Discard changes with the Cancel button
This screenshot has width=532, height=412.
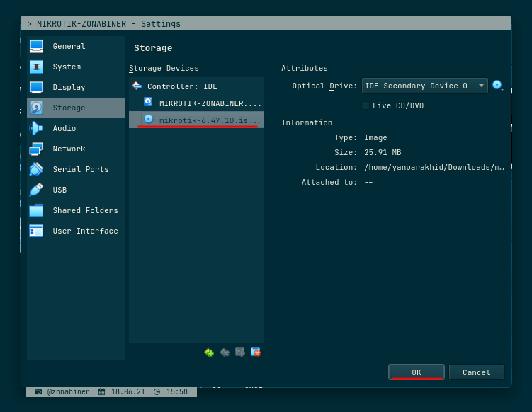coord(476,372)
